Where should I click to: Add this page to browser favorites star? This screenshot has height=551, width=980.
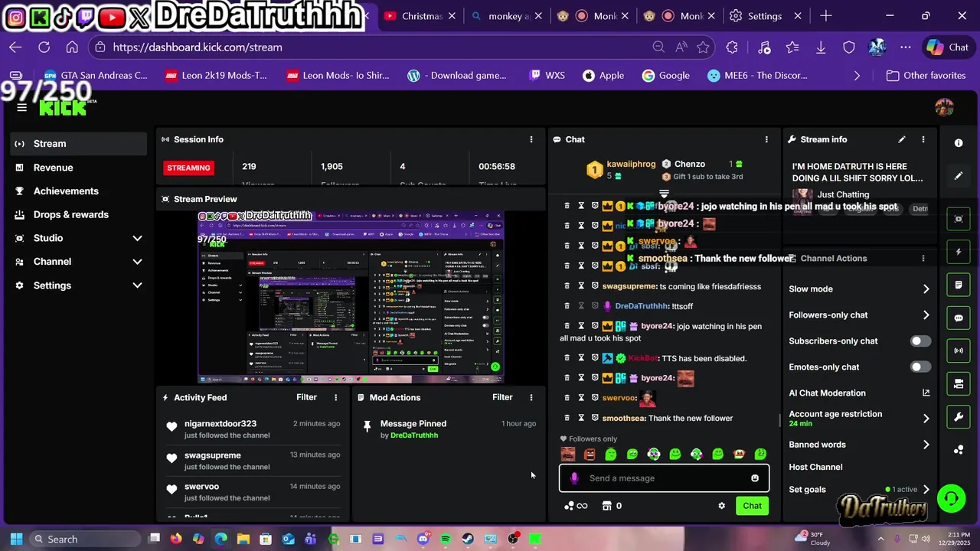tap(703, 47)
